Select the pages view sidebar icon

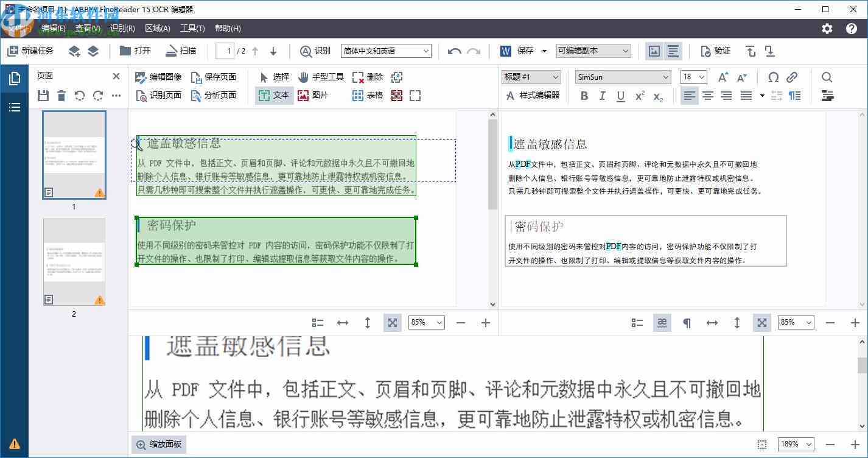point(14,78)
